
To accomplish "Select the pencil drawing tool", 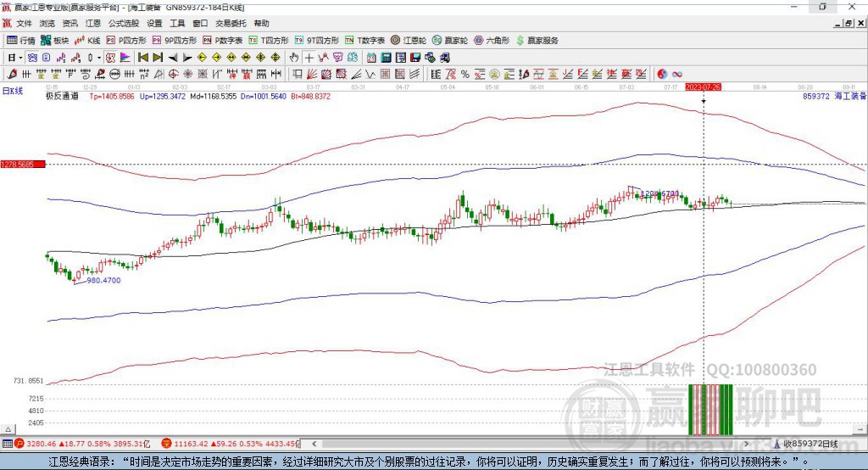I will tap(12, 75).
